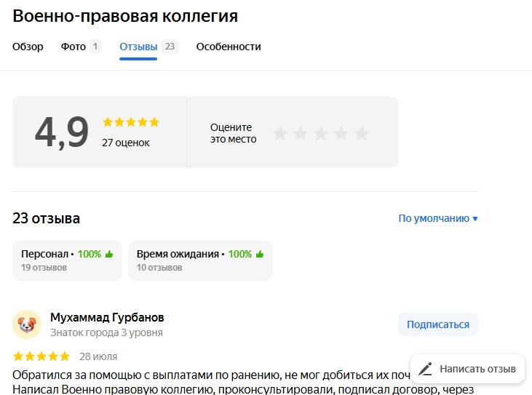Rate this place five stars
This screenshot has width=532, height=395.
pos(362,133)
